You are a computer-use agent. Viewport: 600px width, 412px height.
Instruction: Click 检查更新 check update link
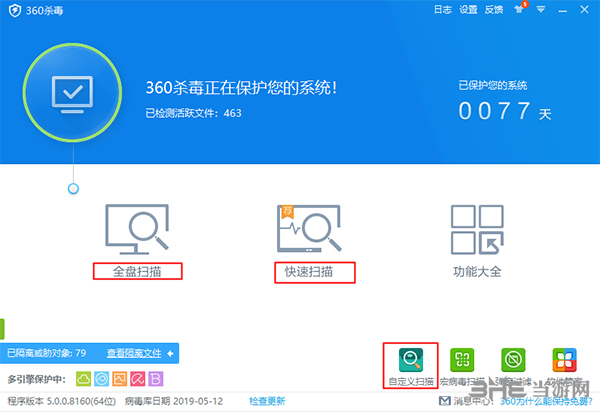tap(267, 401)
